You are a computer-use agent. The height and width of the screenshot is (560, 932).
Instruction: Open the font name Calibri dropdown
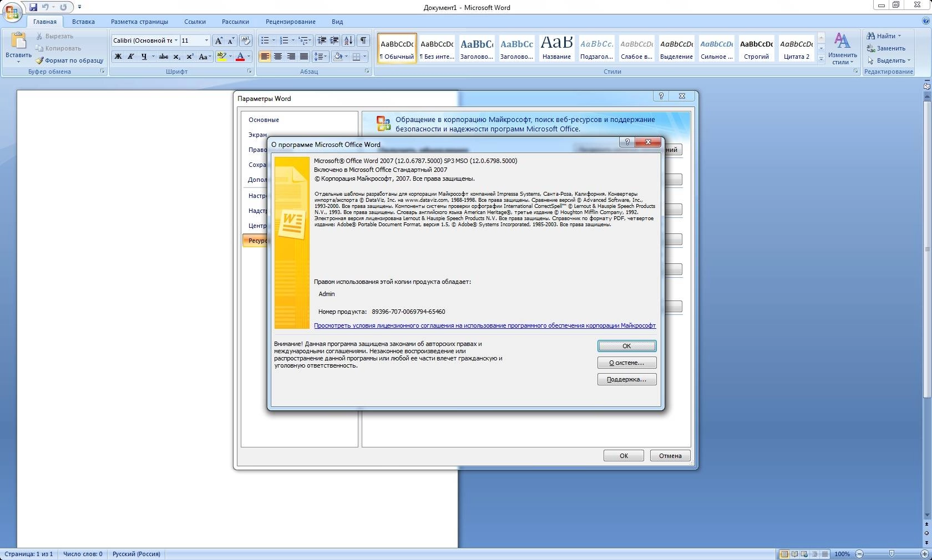click(176, 40)
